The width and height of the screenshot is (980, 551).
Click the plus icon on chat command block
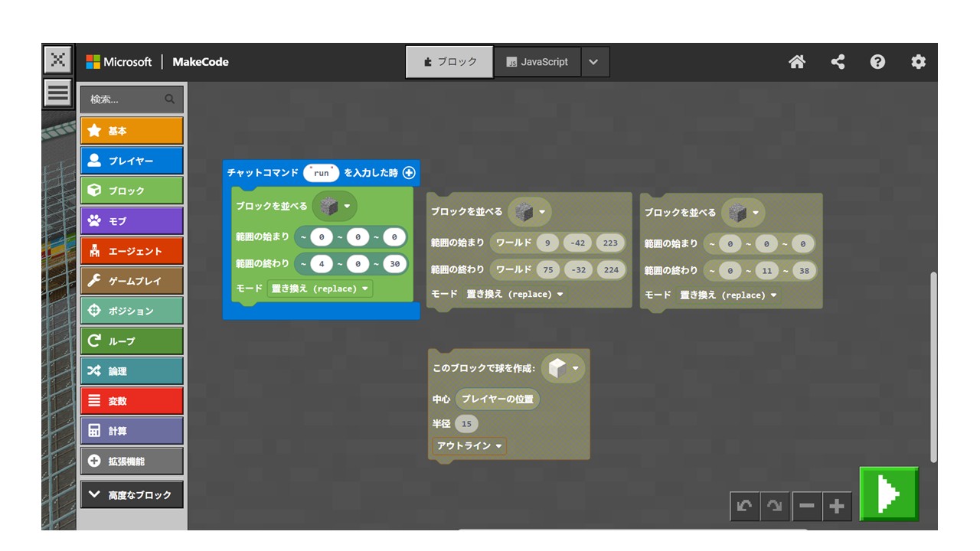coord(409,173)
